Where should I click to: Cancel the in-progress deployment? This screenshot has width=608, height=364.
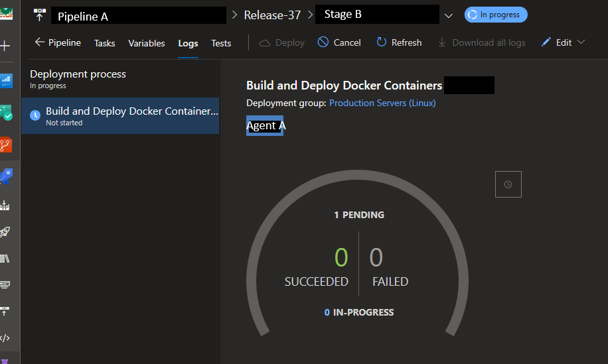pyautogui.click(x=339, y=42)
